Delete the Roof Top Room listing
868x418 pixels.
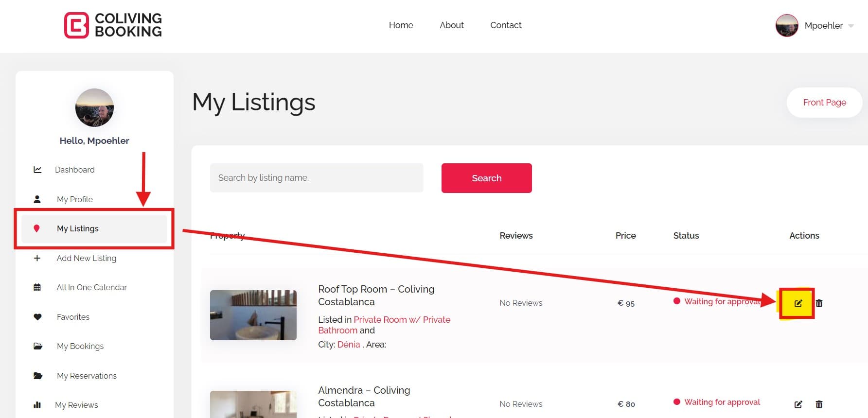[819, 303]
